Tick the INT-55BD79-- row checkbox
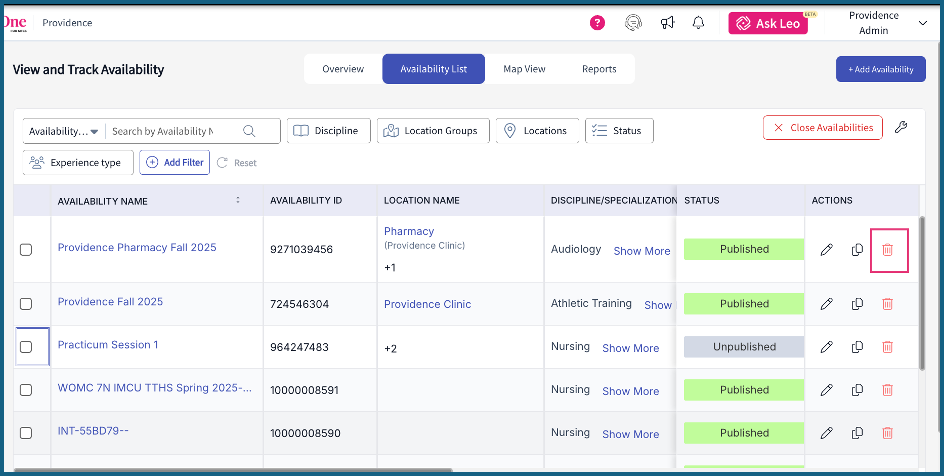This screenshot has width=944, height=476. pyautogui.click(x=26, y=433)
